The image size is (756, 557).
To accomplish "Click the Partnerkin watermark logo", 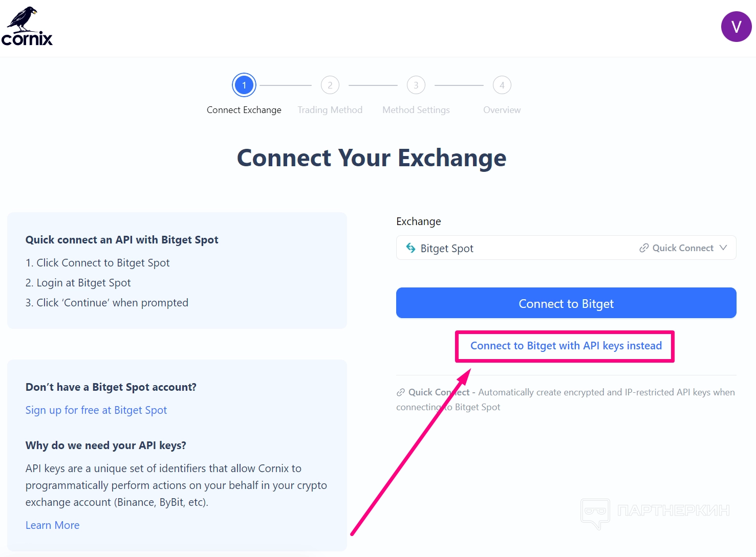I will pos(595,512).
